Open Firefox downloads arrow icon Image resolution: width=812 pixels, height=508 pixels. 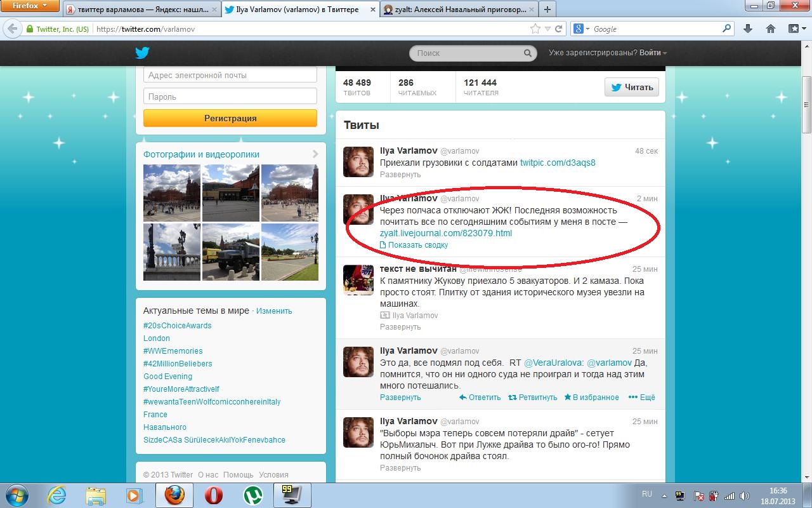(747, 29)
